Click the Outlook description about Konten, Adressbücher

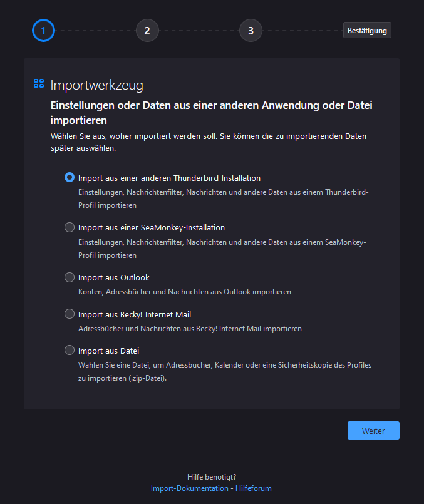coord(185,292)
